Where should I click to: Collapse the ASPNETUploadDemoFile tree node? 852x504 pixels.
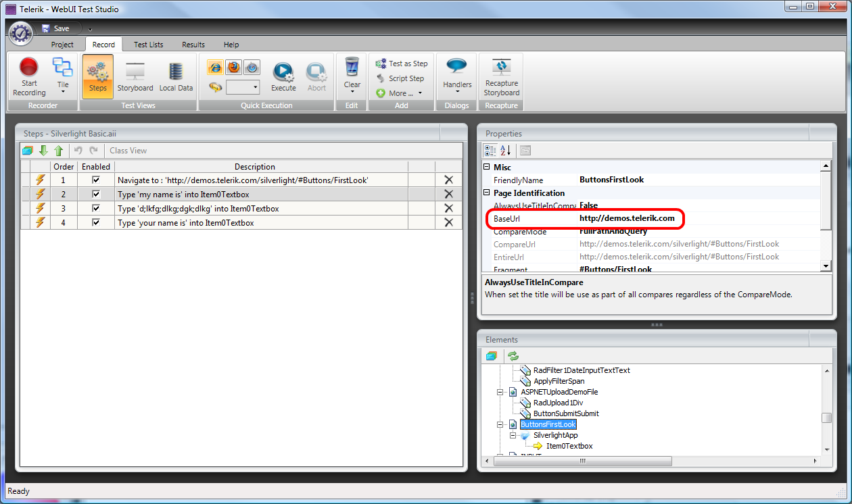click(x=500, y=392)
